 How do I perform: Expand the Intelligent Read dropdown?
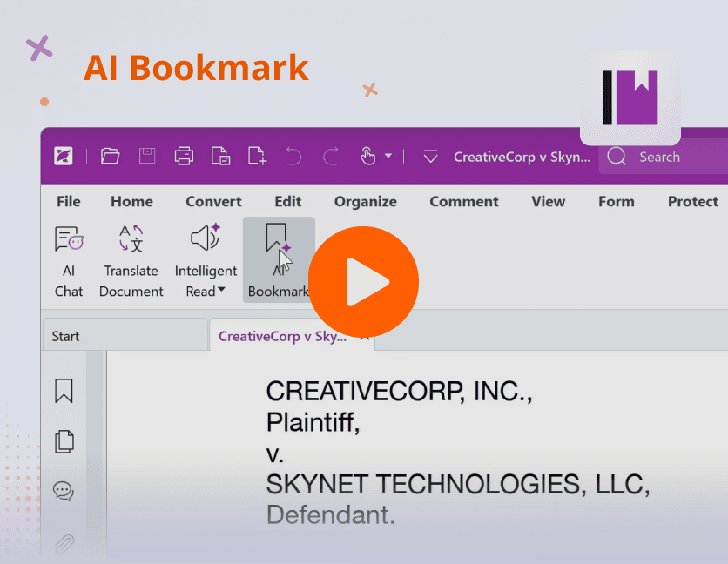(222, 292)
